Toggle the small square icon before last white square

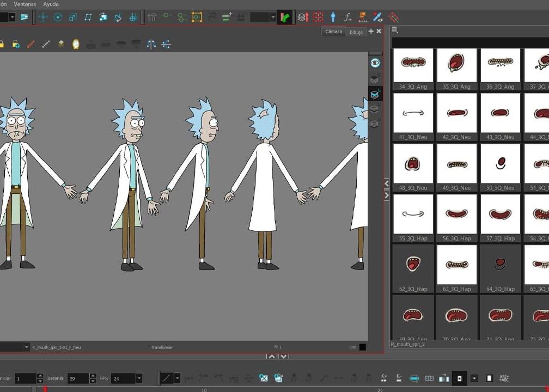[474, 378]
